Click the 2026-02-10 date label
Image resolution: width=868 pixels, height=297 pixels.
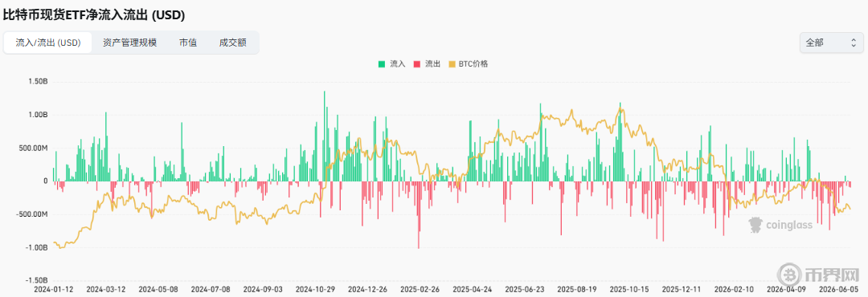733,289
